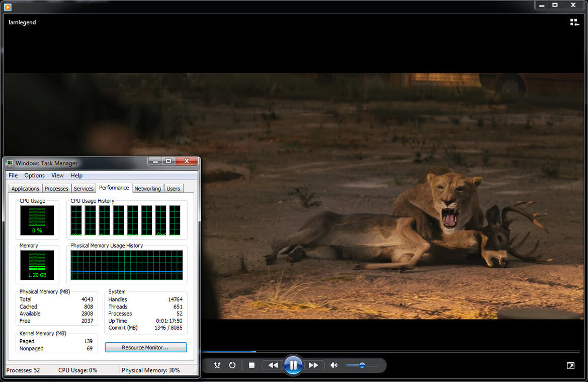Open Task Manager Help menu
The image size is (588, 382).
pos(76,175)
